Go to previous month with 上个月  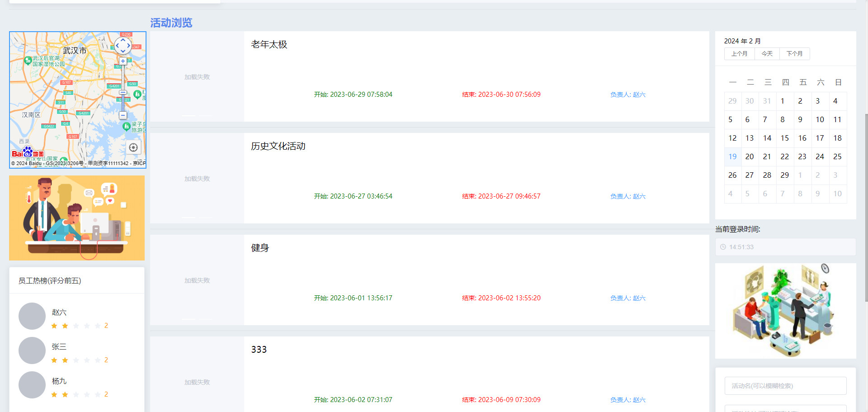[x=739, y=54]
